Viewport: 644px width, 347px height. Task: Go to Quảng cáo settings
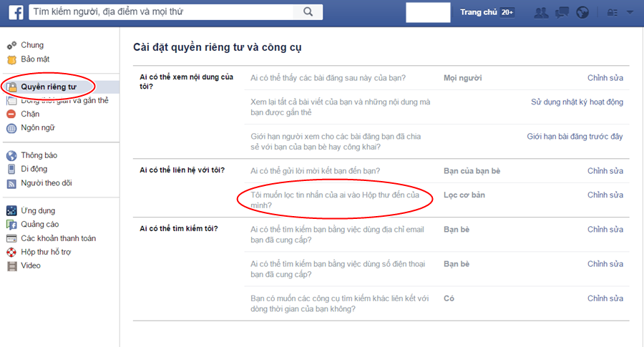click(40, 224)
